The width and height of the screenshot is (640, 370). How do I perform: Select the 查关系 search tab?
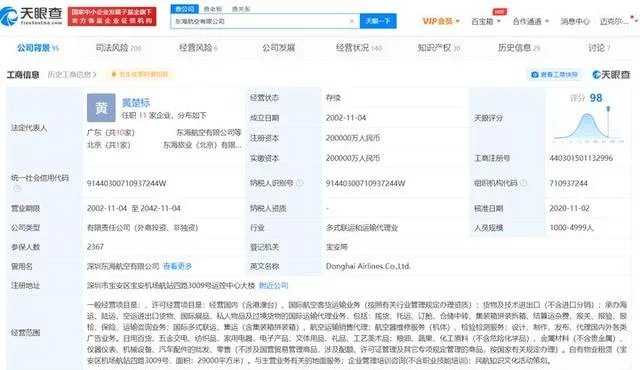(x=241, y=9)
